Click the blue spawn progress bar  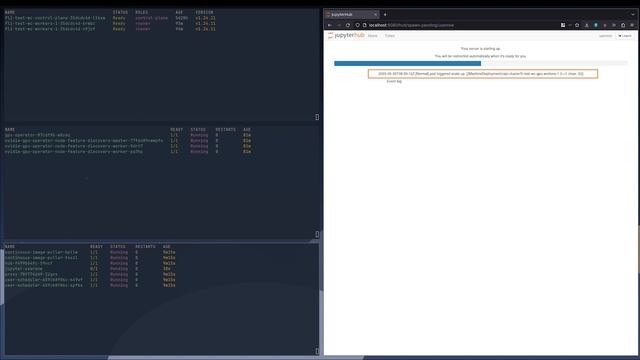407,63
